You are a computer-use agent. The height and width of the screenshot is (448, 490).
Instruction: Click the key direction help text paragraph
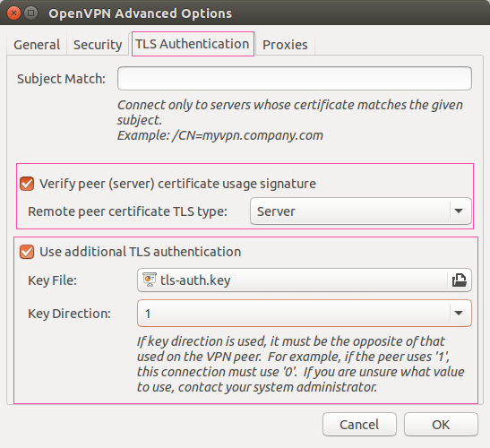pyautogui.click(x=301, y=364)
